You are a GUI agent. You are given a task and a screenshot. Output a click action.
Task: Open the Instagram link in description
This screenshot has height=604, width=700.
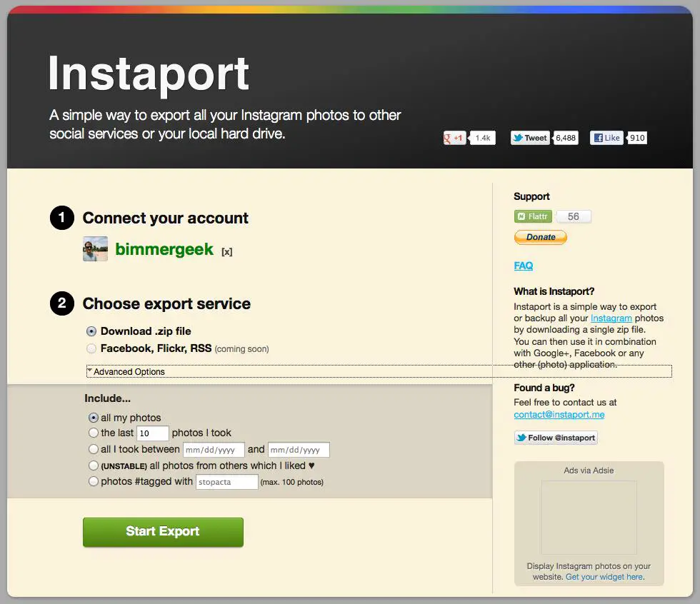(x=611, y=318)
